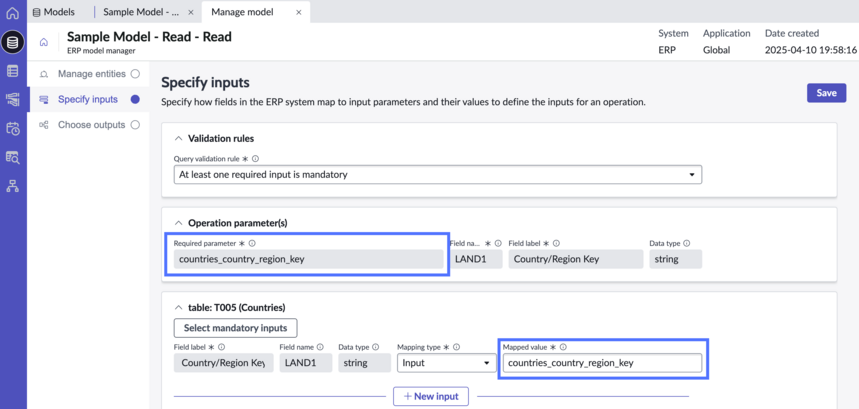Switch to the Sample Model tab

tap(141, 11)
